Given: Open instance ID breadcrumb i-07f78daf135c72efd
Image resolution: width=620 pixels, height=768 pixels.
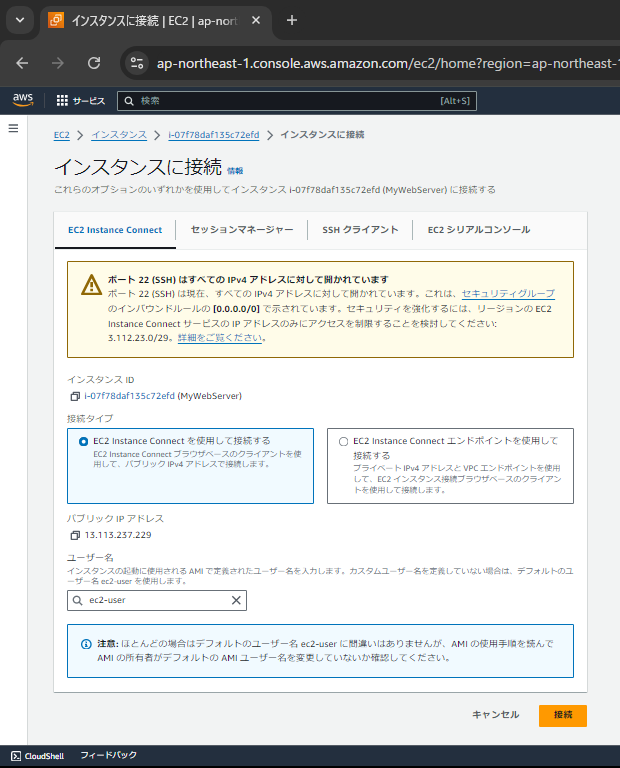Looking at the screenshot, I should tap(214, 135).
